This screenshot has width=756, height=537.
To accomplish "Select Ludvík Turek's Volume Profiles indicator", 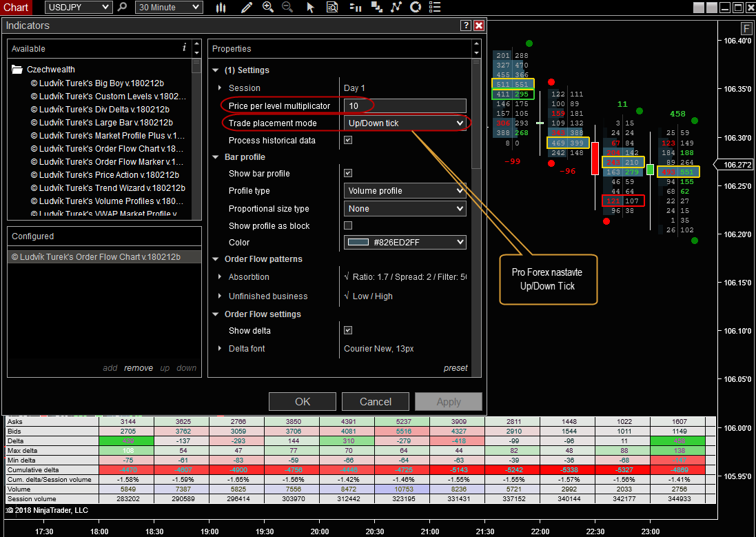I will 107,201.
